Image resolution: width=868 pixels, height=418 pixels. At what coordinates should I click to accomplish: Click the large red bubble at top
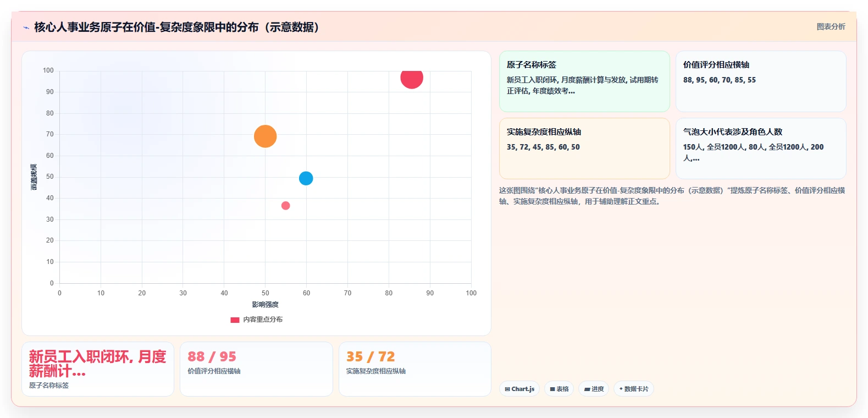pyautogui.click(x=412, y=78)
